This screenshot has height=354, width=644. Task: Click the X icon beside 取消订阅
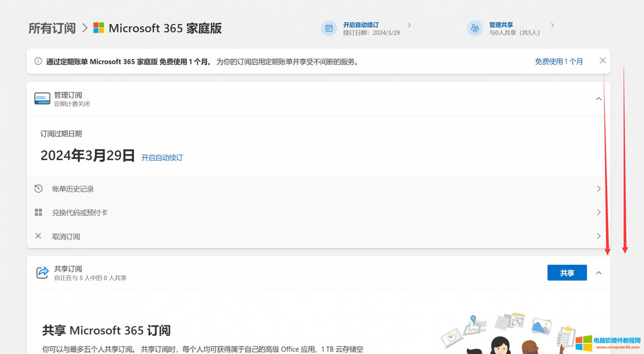(x=38, y=236)
